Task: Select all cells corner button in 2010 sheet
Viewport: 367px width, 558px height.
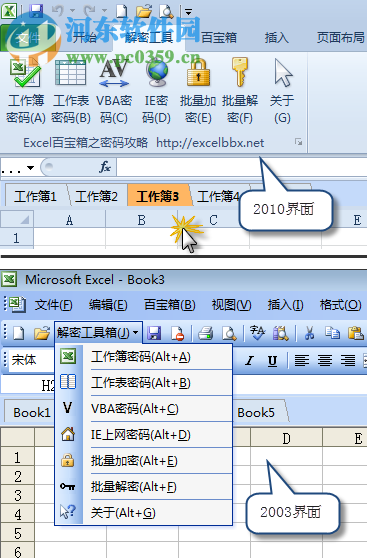Action: (x=17, y=219)
